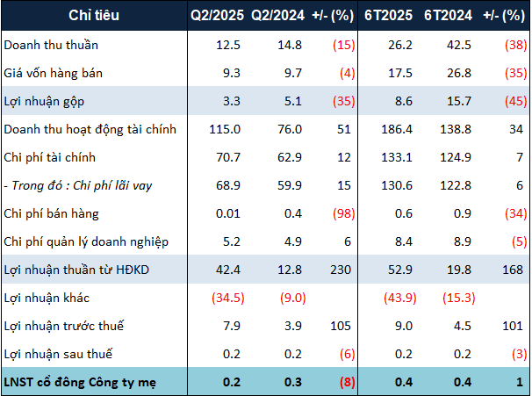Select the Q2/2025 column header
This screenshot has height=396, width=532.
point(218,16)
